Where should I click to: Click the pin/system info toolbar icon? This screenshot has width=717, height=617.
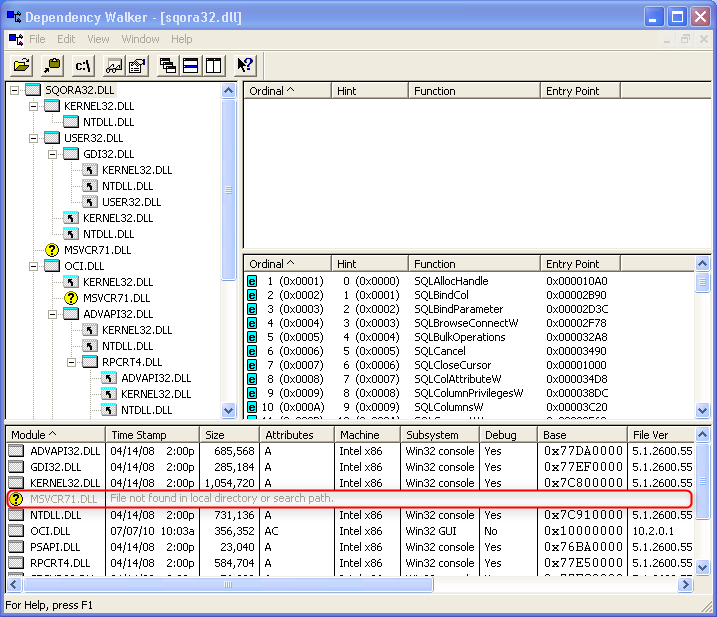pos(52,66)
